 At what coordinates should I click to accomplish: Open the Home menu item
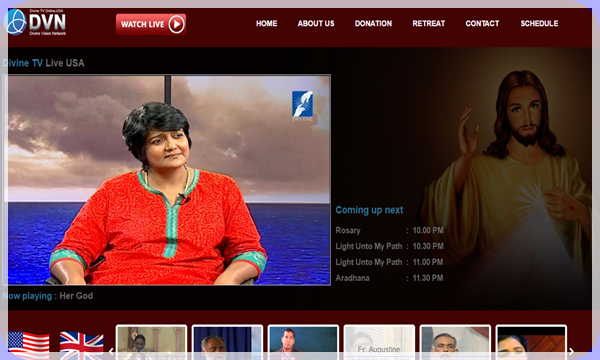tap(266, 23)
